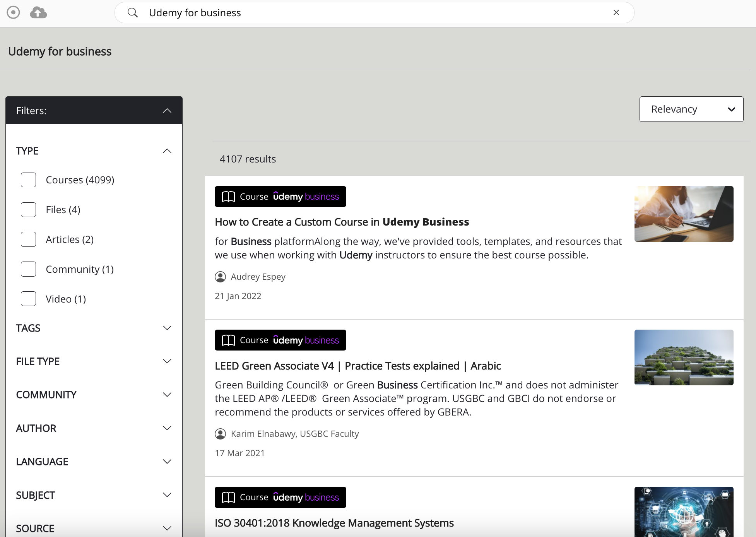Image resolution: width=756 pixels, height=537 pixels.
Task: Expand the TAGS filter section
Action: pos(167,328)
